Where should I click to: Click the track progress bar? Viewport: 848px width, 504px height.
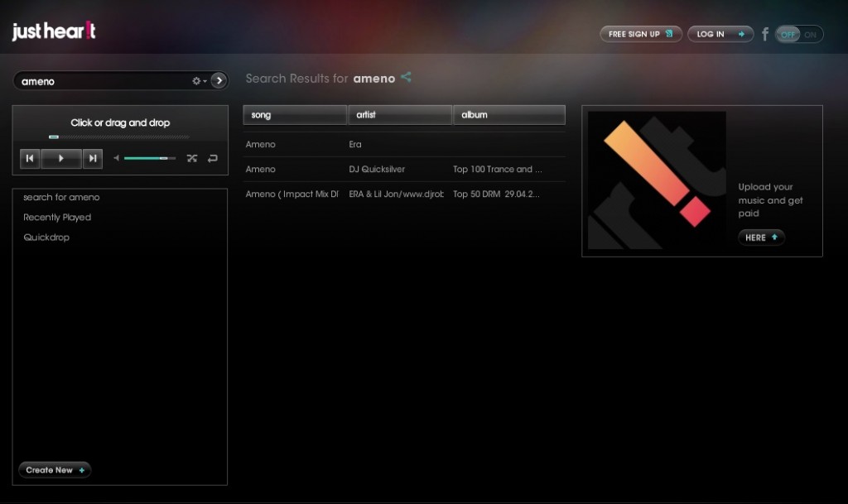[x=119, y=137]
